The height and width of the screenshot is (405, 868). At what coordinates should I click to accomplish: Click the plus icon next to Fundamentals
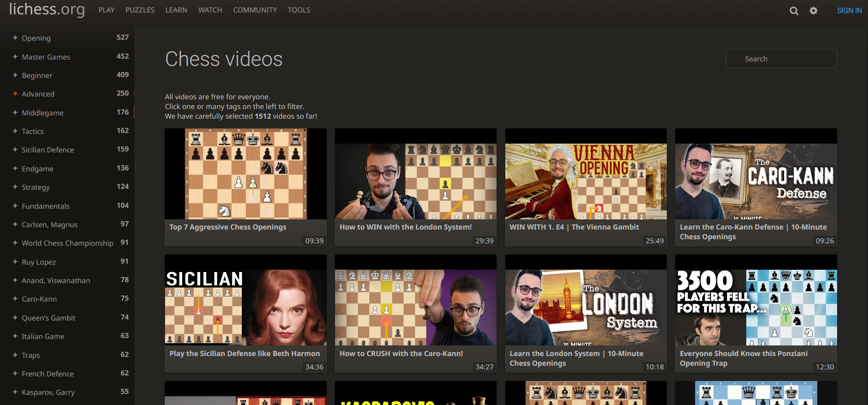point(15,206)
